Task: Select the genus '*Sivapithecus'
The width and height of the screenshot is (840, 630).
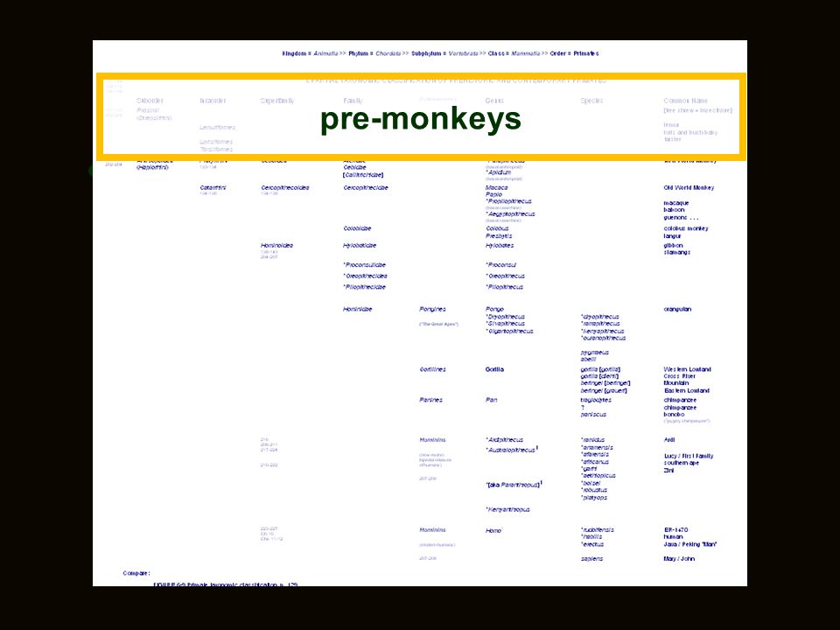Action: tap(505, 324)
